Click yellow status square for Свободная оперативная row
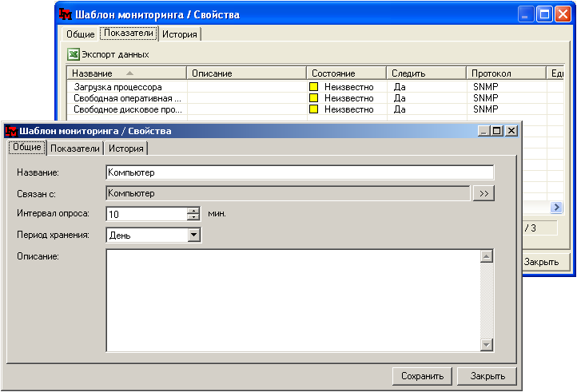 tap(313, 98)
